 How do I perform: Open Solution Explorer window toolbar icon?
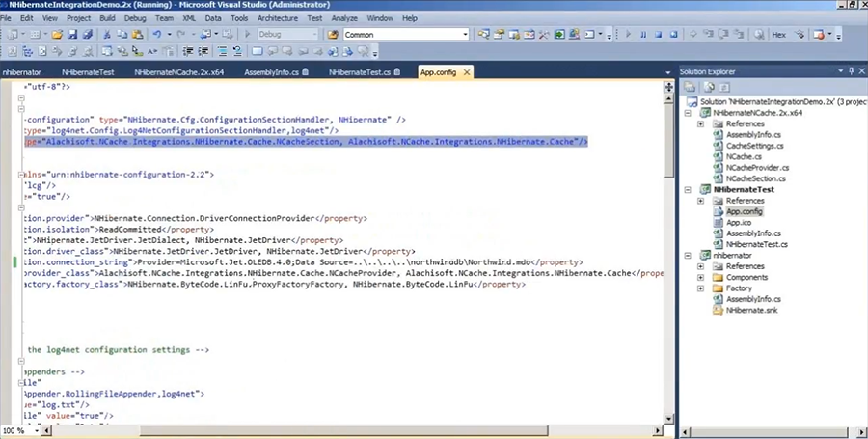(x=484, y=35)
